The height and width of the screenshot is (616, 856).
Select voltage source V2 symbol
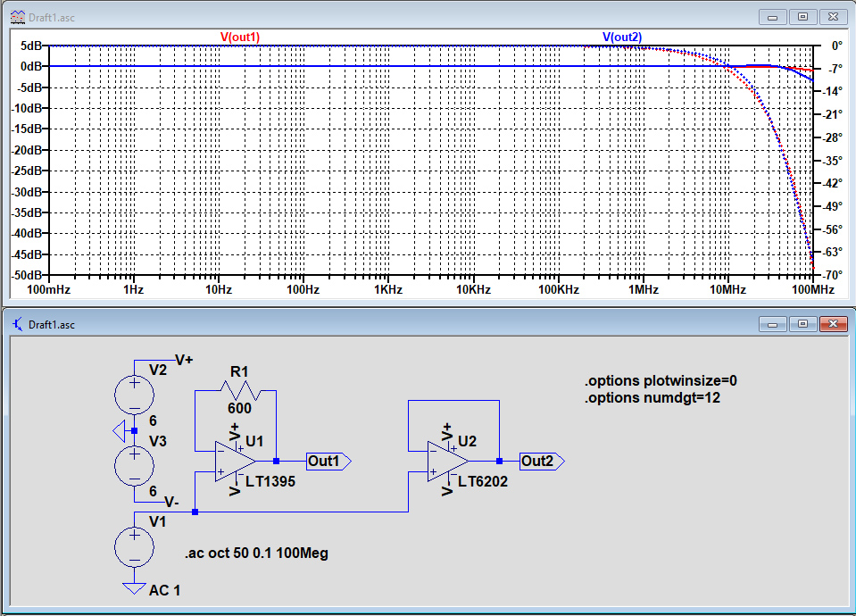[134, 395]
